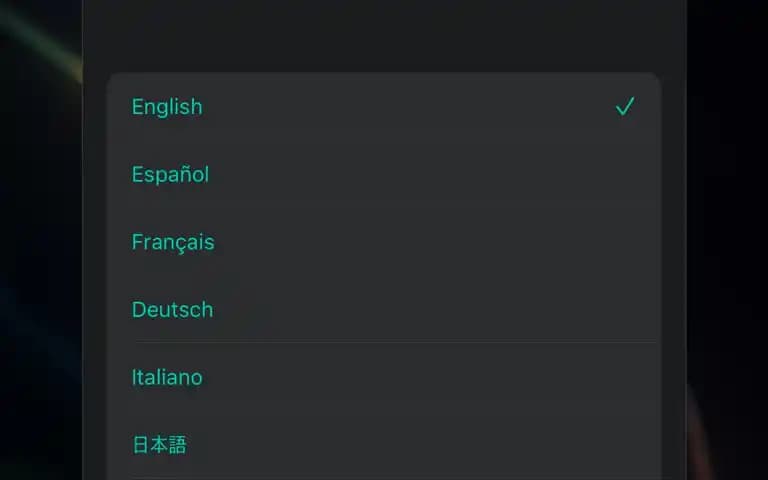Choose Español from the language list

point(384,174)
